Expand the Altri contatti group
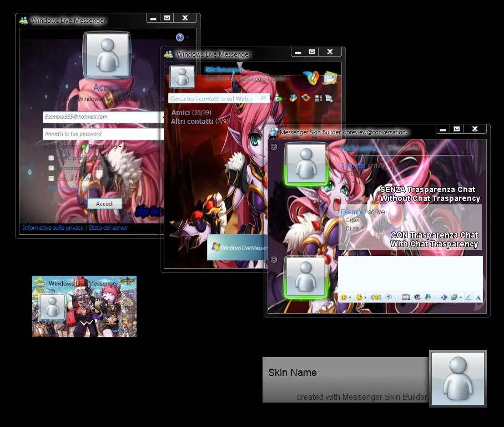The width and height of the screenshot is (504, 427). (x=191, y=121)
